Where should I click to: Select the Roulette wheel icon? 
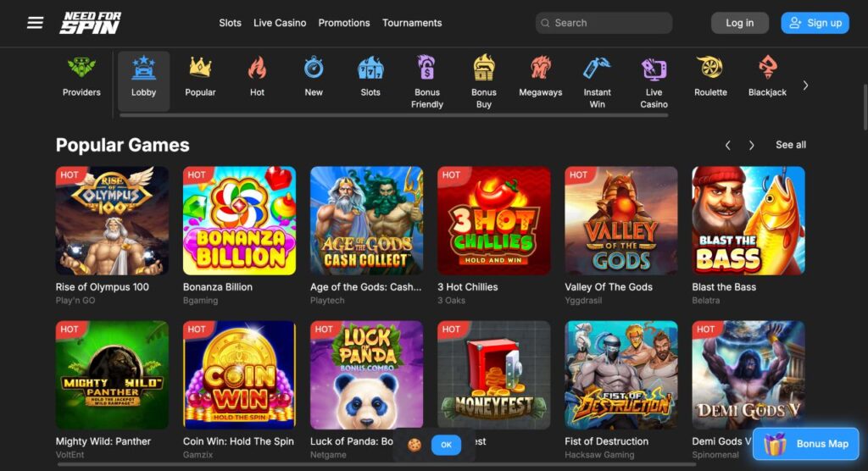[710, 68]
